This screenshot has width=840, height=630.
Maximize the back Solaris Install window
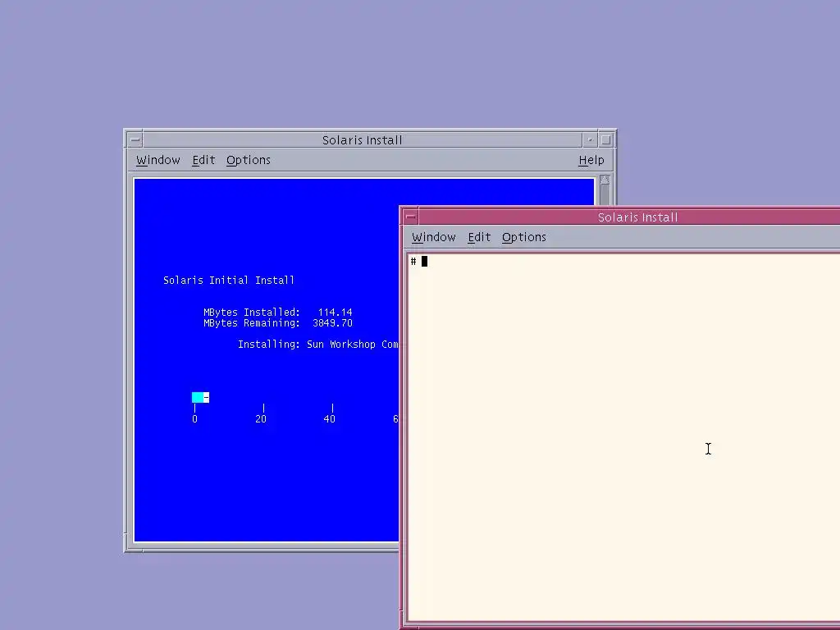606,139
